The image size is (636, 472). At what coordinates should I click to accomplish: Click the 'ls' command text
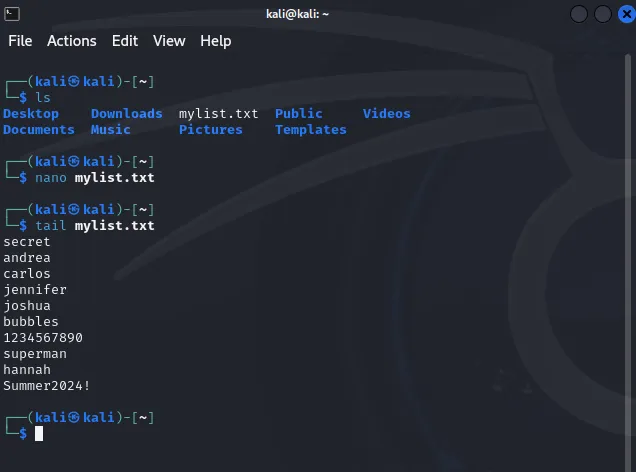[43, 98]
